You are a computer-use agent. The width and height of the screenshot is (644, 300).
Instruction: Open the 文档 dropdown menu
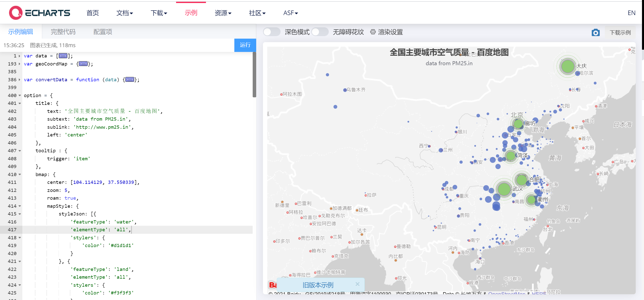pyautogui.click(x=125, y=13)
